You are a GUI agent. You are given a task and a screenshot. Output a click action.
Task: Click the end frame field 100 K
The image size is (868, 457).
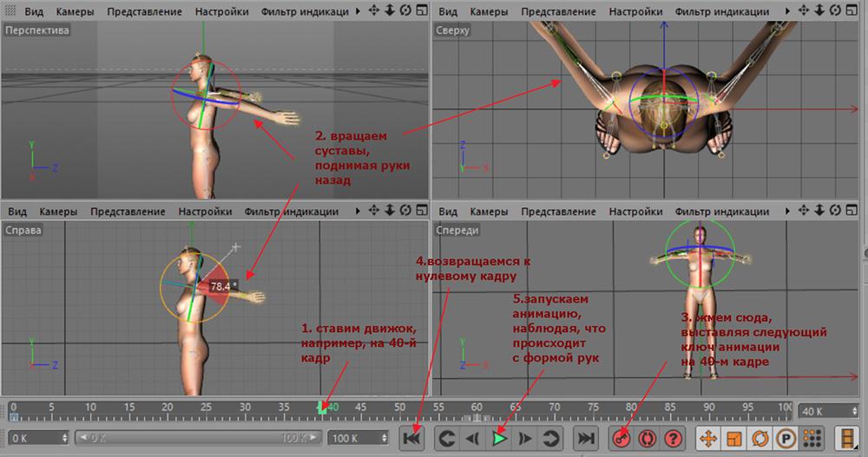[354, 438]
